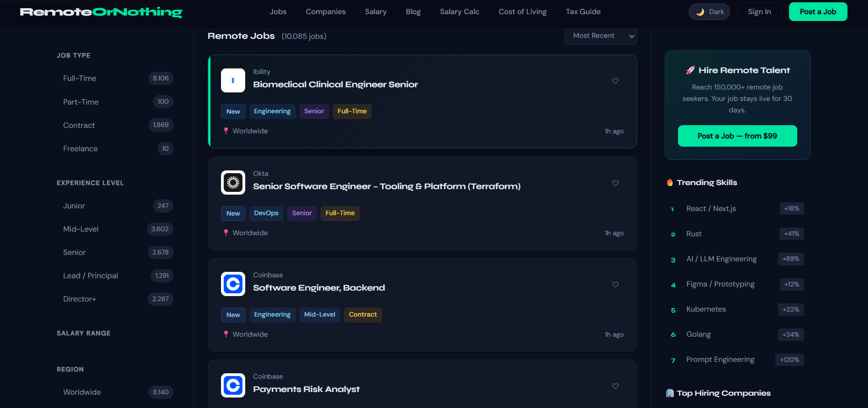This screenshot has width=868, height=408.
Task: Filter by Junior experience level
Action: click(x=115, y=206)
